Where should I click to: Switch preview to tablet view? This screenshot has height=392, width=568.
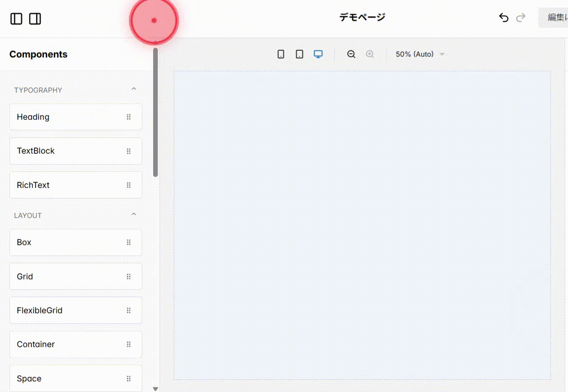tap(299, 54)
